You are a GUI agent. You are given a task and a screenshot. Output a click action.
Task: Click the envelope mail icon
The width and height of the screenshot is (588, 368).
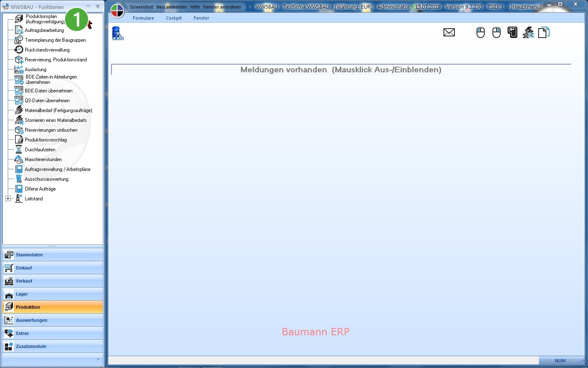449,32
